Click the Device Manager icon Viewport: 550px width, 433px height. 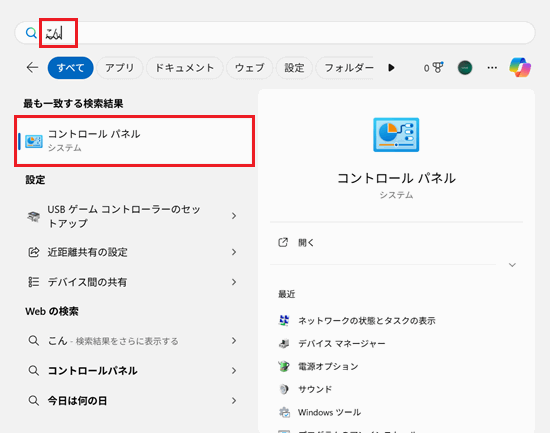point(284,344)
